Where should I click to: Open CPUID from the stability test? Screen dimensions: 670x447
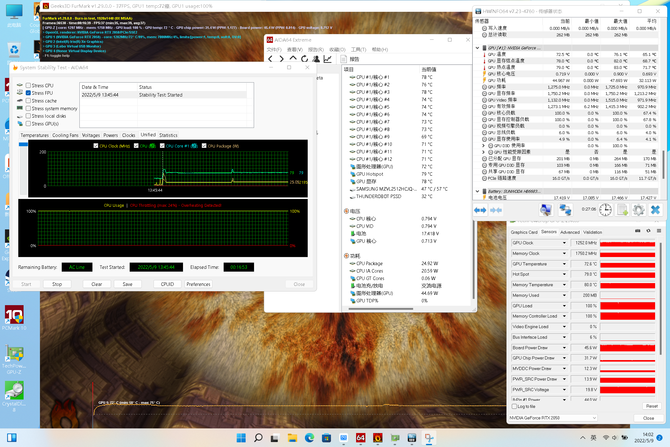[x=168, y=284]
